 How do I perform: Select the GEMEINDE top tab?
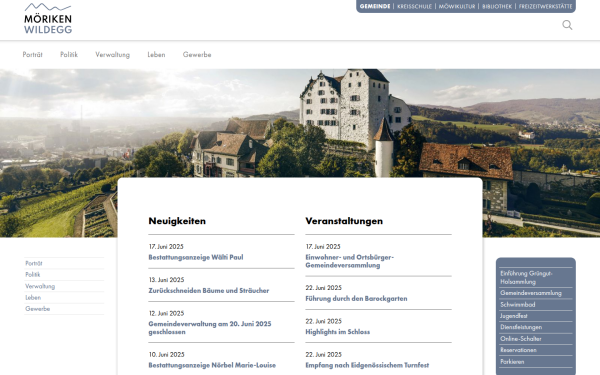tap(375, 7)
